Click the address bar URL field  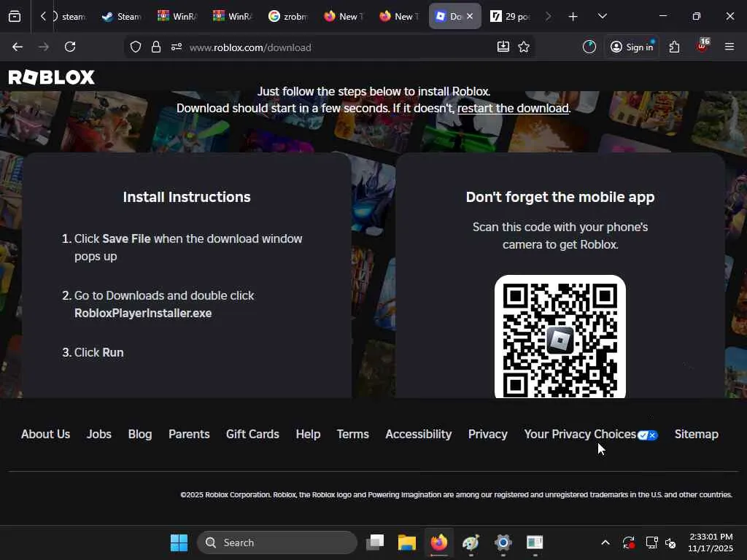click(329, 47)
